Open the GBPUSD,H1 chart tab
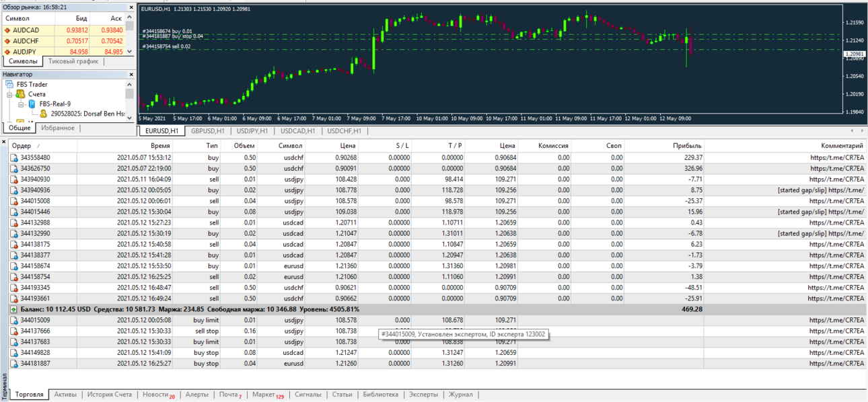This screenshot has height=402, width=868. pos(208,131)
